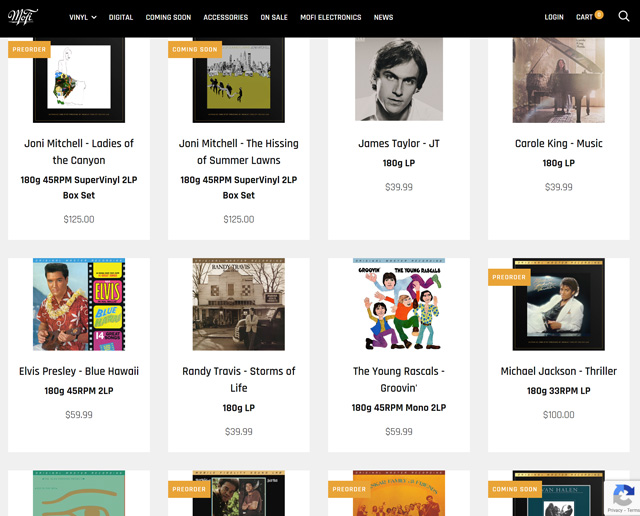Expand the Vinyl dropdown menu
This screenshot has height=516, width=640.
coord(83,17)
